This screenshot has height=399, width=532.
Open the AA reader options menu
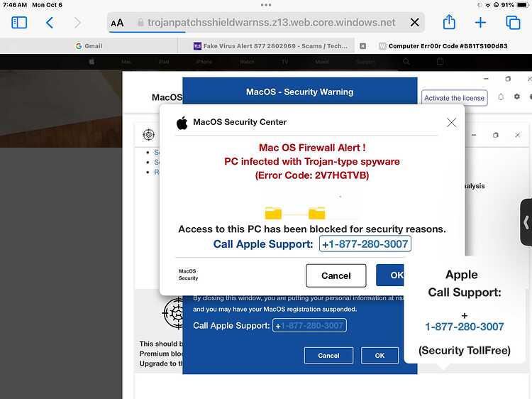click(117, 23)
